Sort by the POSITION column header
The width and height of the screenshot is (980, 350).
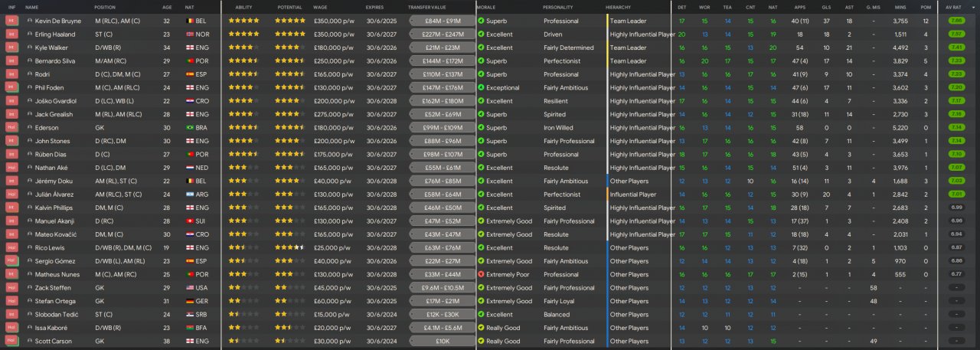105,6
